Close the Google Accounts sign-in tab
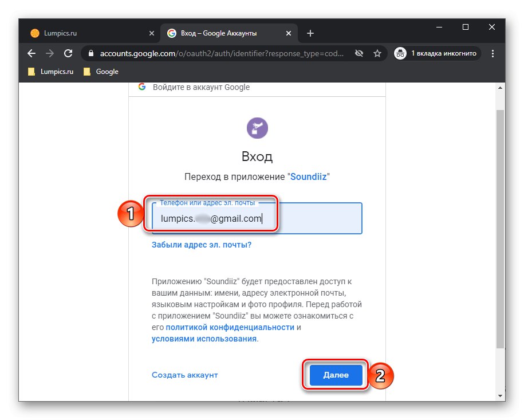The image size is (524, 420). tap(289, 33)
